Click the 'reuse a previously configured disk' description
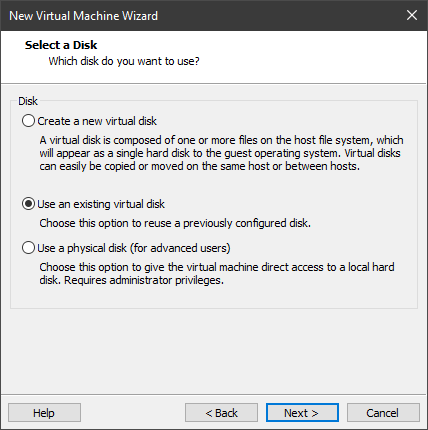Screen dimensions: 428x430 tap(175, 223)
